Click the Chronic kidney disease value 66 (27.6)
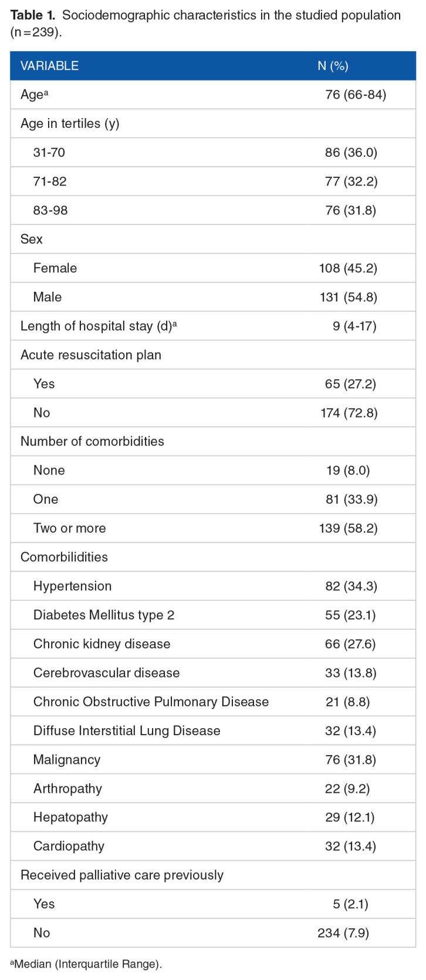The width and height of the screenshot is (426, 980). pos(350,644)
